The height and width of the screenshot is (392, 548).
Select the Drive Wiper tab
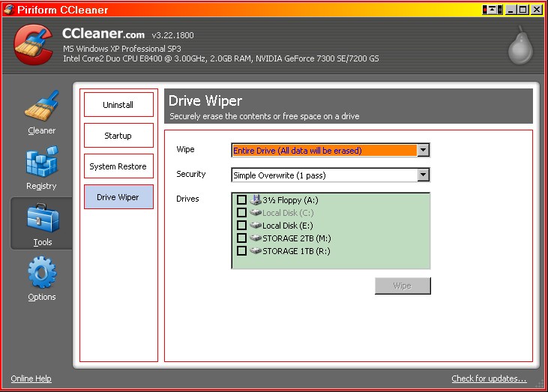point(118,197)
